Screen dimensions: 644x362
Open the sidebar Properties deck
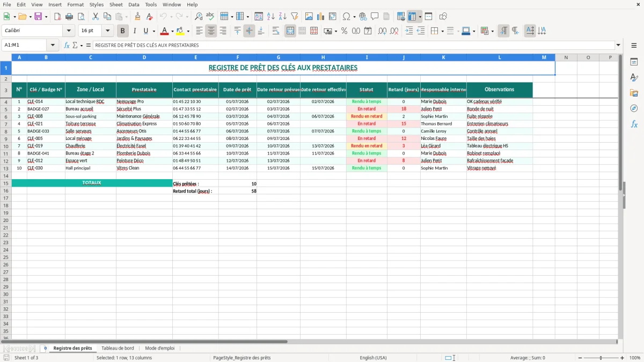coord(634,62)
